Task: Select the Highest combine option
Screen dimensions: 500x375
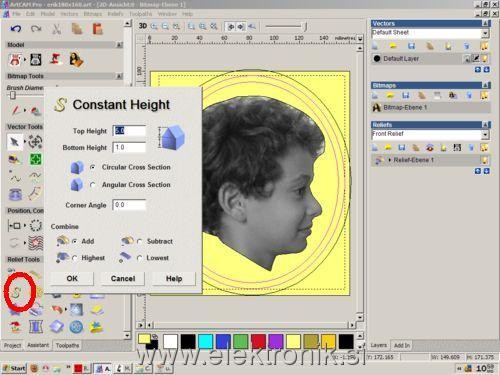Action: point(75,258)
